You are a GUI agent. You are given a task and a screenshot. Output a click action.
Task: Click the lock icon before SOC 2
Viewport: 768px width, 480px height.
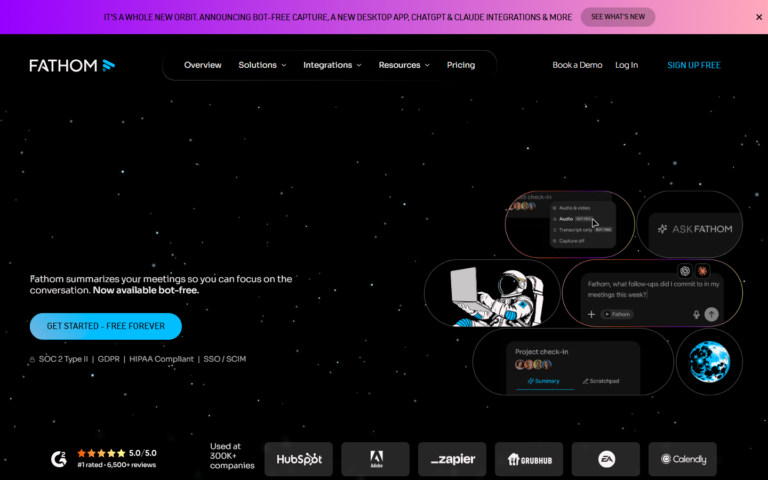click(32, 360)
